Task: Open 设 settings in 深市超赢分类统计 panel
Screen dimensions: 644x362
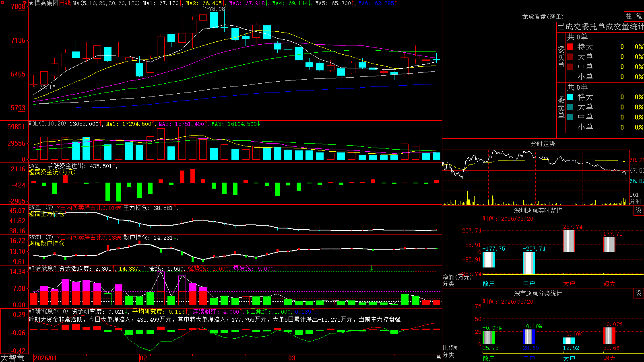Action: pyautogui.click(x=639, y=293)
